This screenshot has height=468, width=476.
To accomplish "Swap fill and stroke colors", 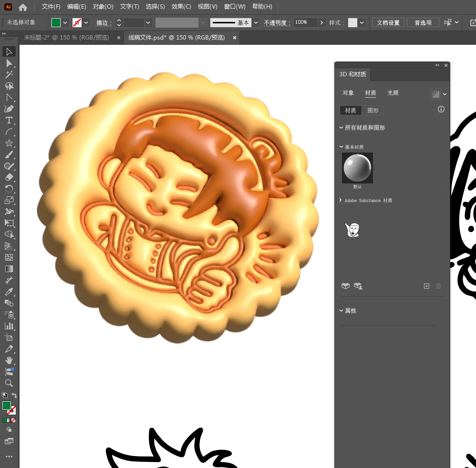I will pos(14,395).
